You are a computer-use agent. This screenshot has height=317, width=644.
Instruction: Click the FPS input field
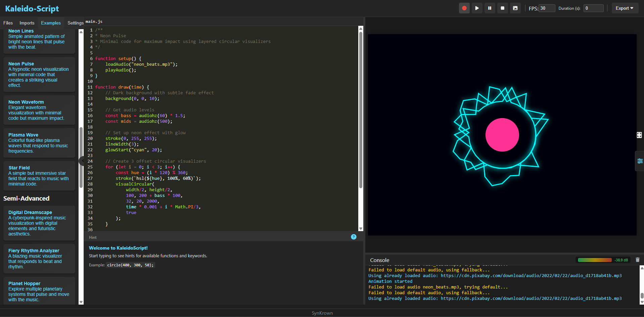(547, 8)
